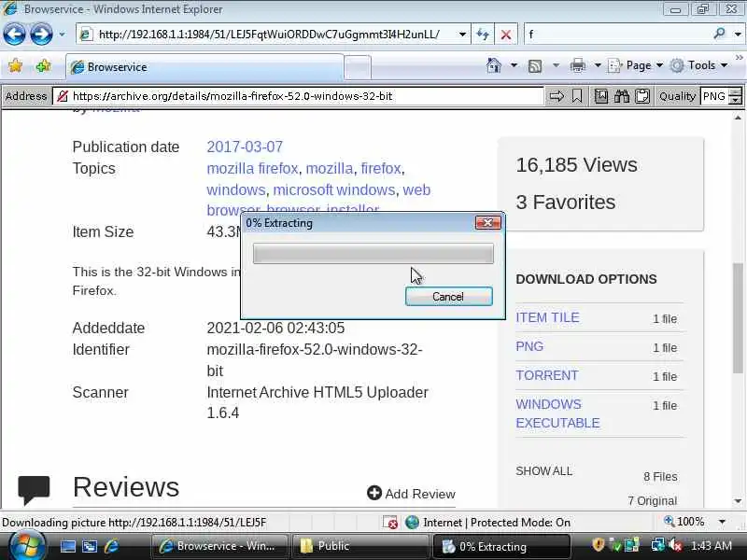This screenshot has height=560, width=747.
Task: Open Favorites Center star icon
Action: [x=15, y=65]
